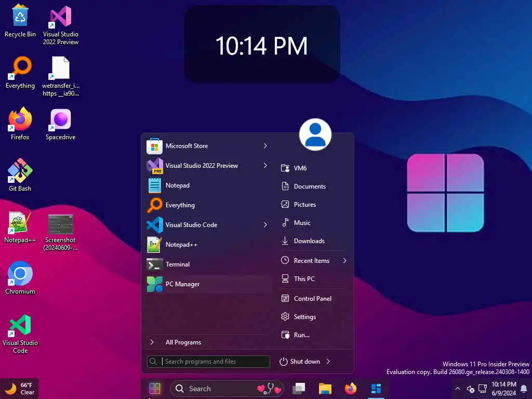This screenshot has width=532, height=399.
Task: Click the blue tiles app on taskbar
Action: click(x=376, y=389)
